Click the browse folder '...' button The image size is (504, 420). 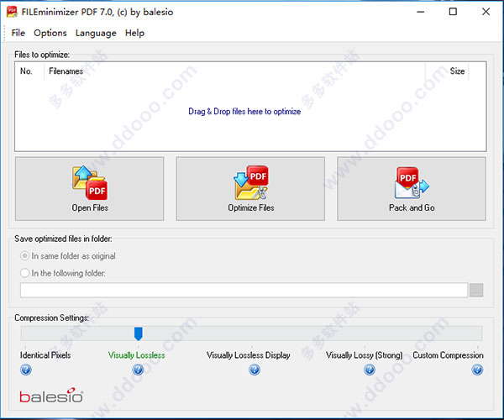476,290
